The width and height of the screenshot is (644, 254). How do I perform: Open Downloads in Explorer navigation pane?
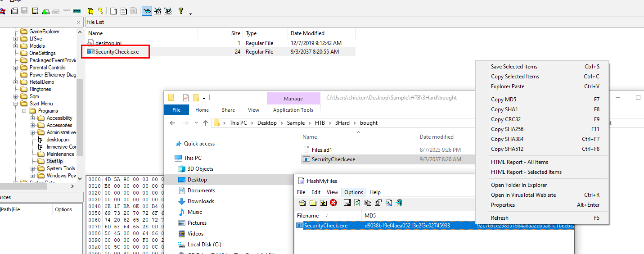tap(201, 201)
